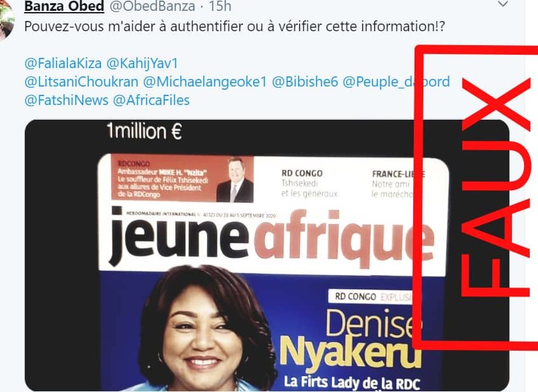The width and height of the screenshot is (538, 392).
Task: Click the tweet text about verifying information
Action: (x=235, y=26)
